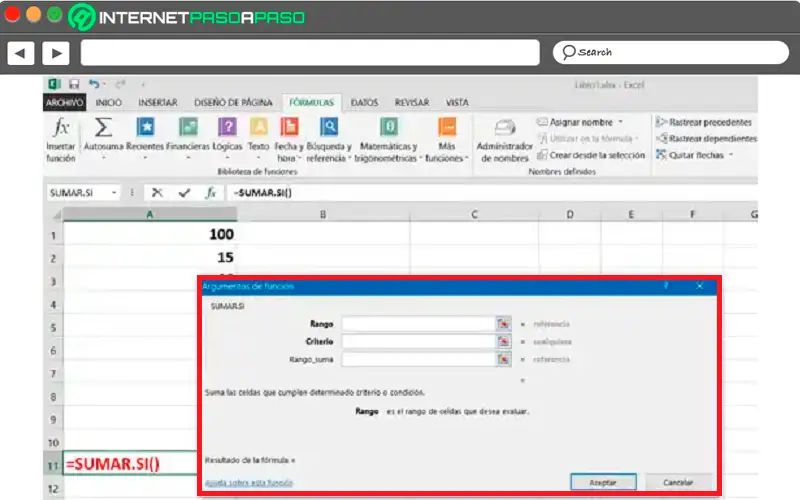Expand the Quitar flechas dropdown arrow
This screenshot has height=500, width=800.
click(731, 155)
